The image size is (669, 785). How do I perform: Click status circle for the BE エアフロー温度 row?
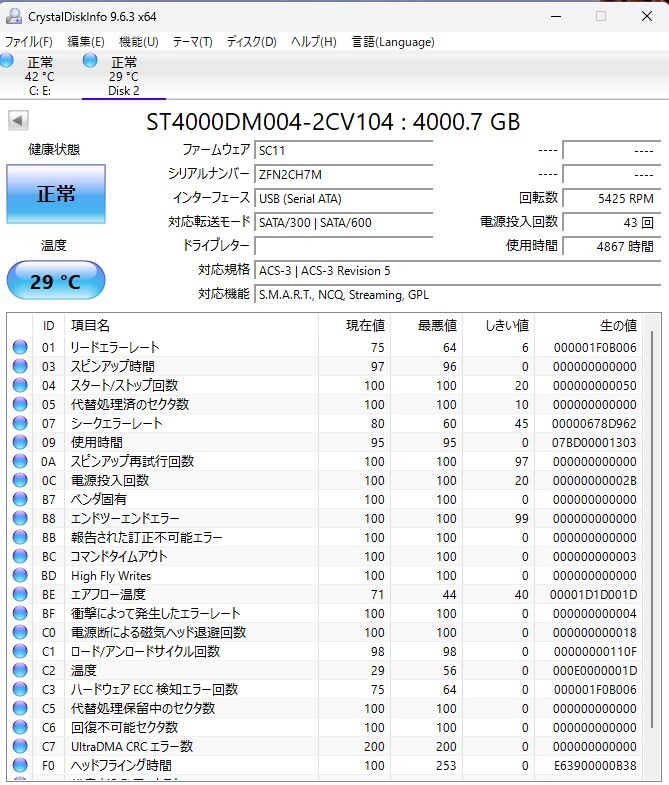[x=20, y=594]
